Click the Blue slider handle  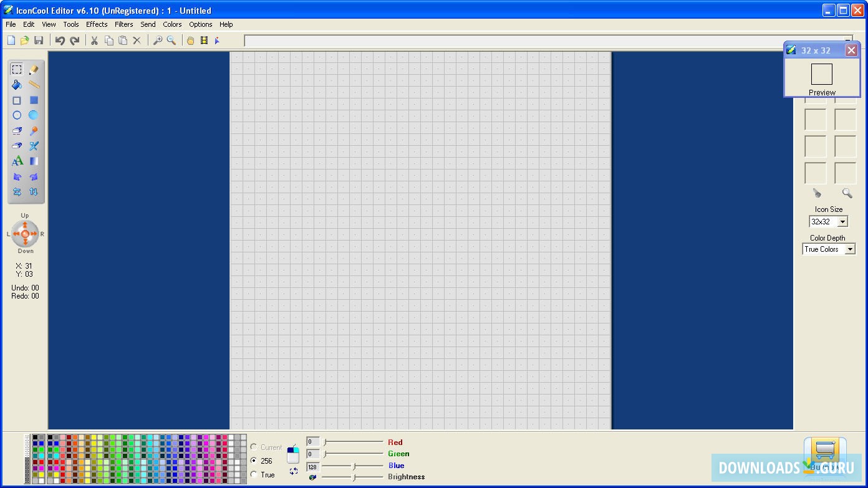coord(354,466)
